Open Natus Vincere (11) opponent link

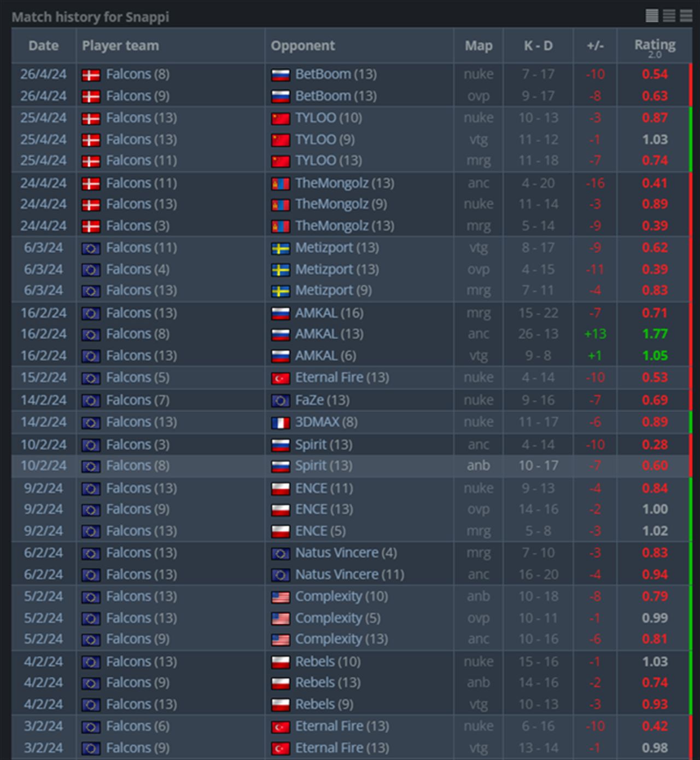click(349, 575)
